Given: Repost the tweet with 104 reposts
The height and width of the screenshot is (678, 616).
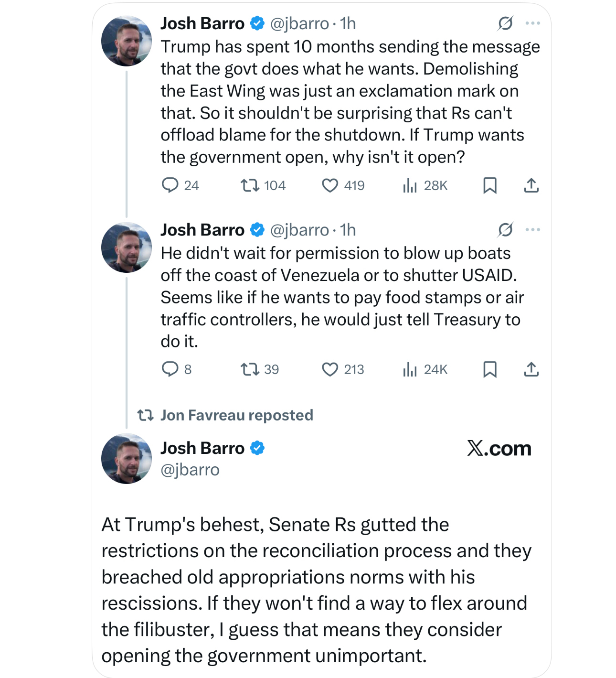Looking at the screenshot, I should [x=249, y=185].
